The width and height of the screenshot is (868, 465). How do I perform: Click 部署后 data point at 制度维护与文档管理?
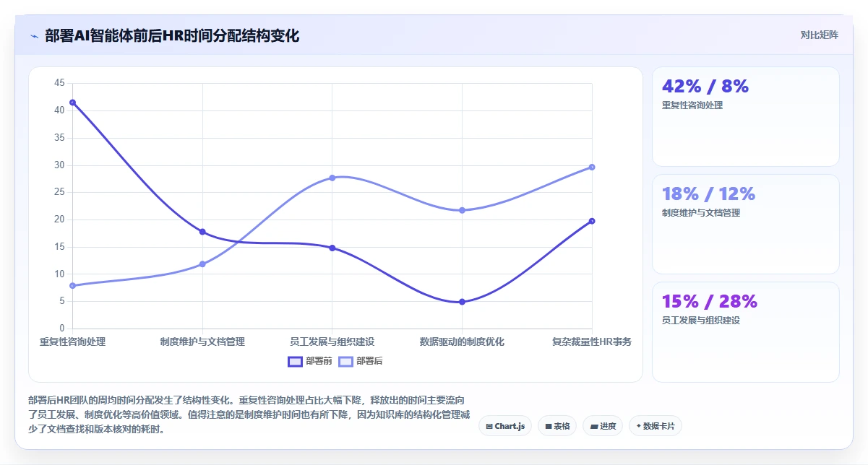click(x=202, y=264)
